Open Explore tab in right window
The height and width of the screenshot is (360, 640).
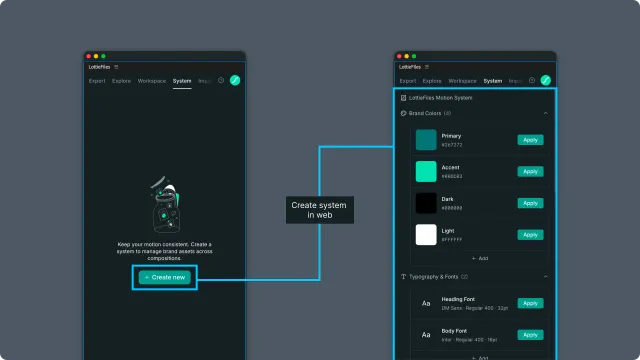tap(432, 81)
